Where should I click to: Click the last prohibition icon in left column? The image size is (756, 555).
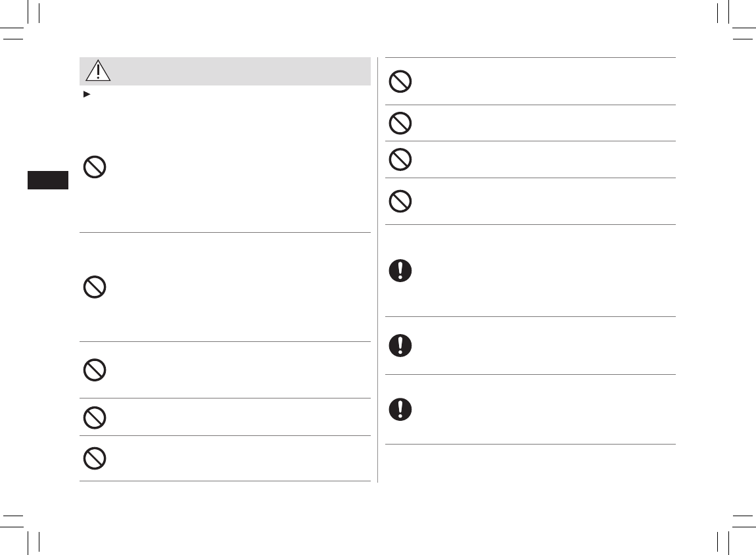coord(96,458)
